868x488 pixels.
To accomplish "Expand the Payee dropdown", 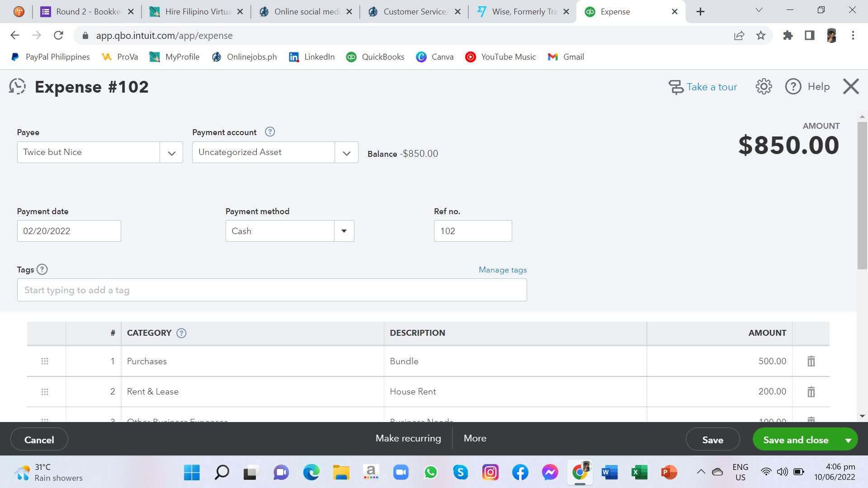I will click(x=171, y=153).
